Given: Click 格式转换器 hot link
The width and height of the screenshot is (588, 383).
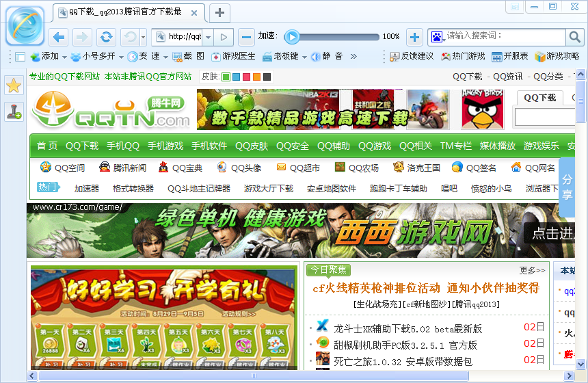Looking at the screenshot, I should (133, 188).
